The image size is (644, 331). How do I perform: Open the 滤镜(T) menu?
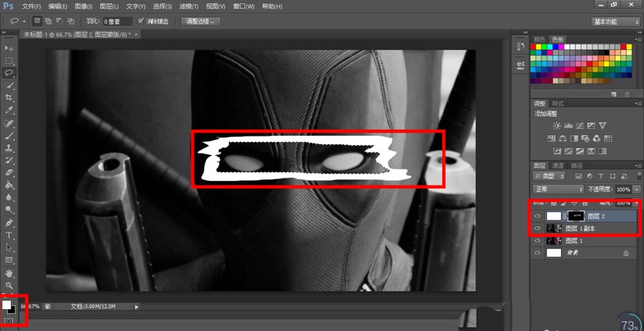pos(189,6)
